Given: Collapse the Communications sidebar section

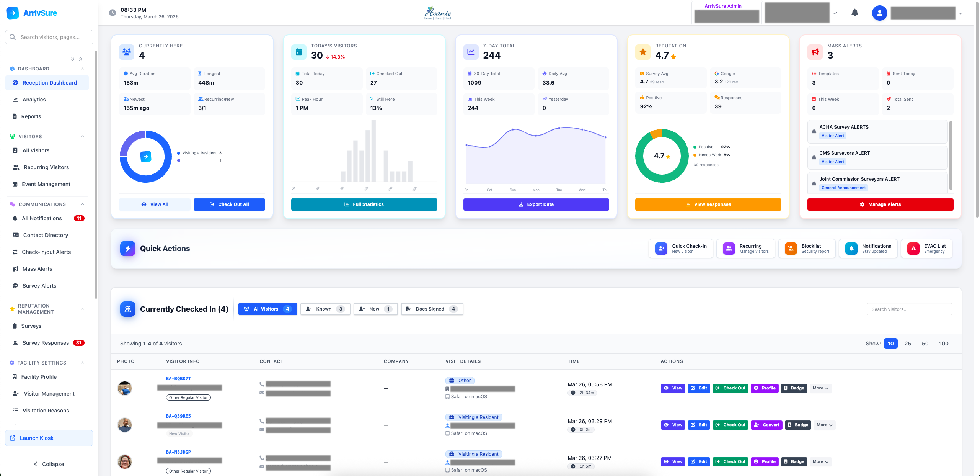Looking at the screenshot, I should [82, 204].
